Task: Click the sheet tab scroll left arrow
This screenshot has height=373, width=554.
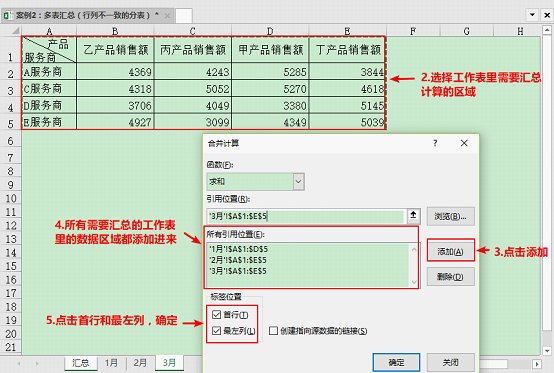Action: pos(19,363)
